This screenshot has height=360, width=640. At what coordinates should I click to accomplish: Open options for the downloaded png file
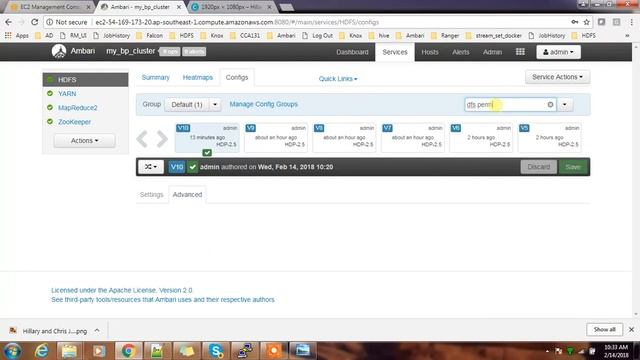coord(97,331)
